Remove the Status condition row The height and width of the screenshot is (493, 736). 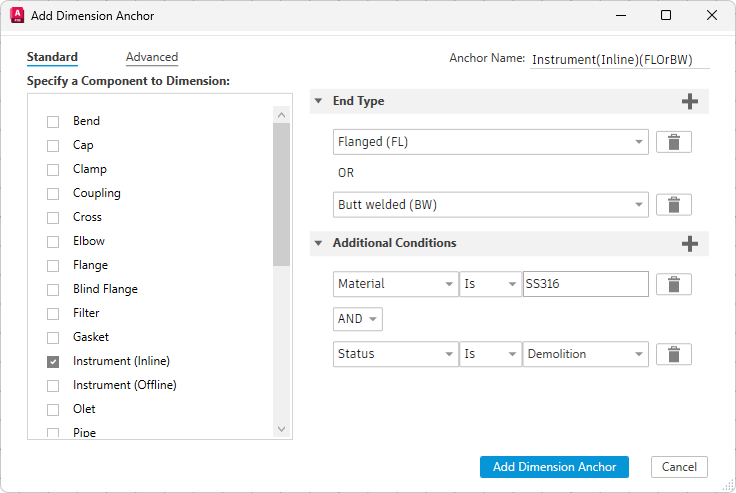[x=673, y=354]
